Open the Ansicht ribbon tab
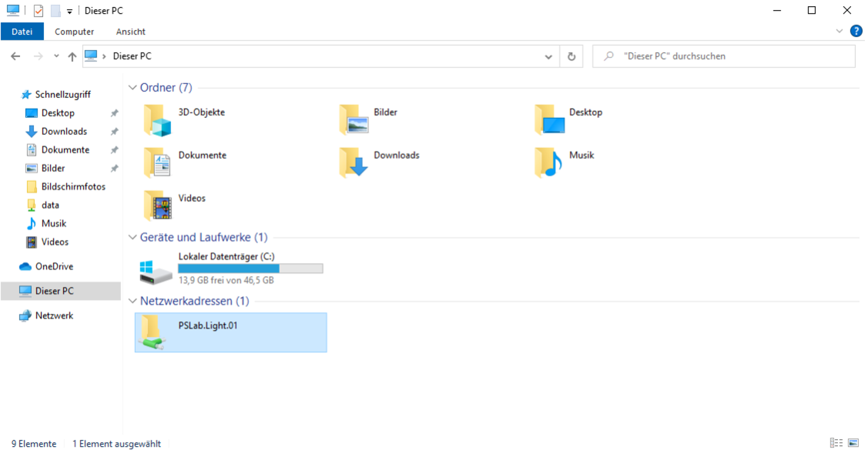 [131, 31]
